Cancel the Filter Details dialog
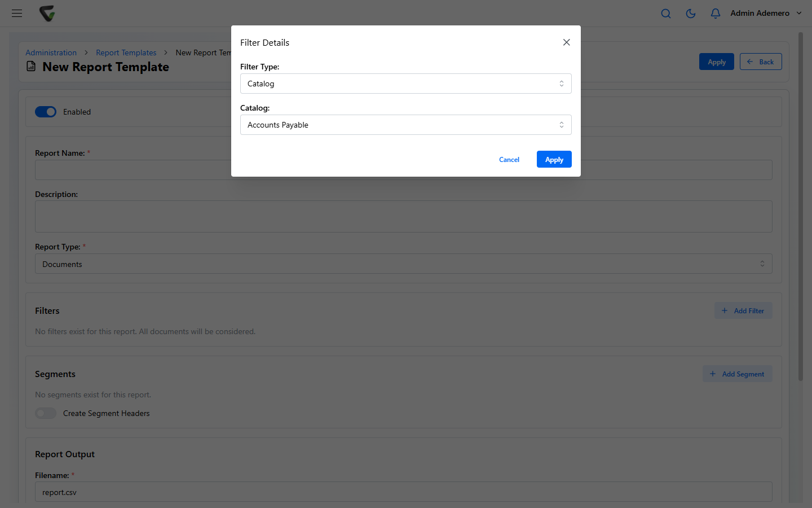 (509, 160)
